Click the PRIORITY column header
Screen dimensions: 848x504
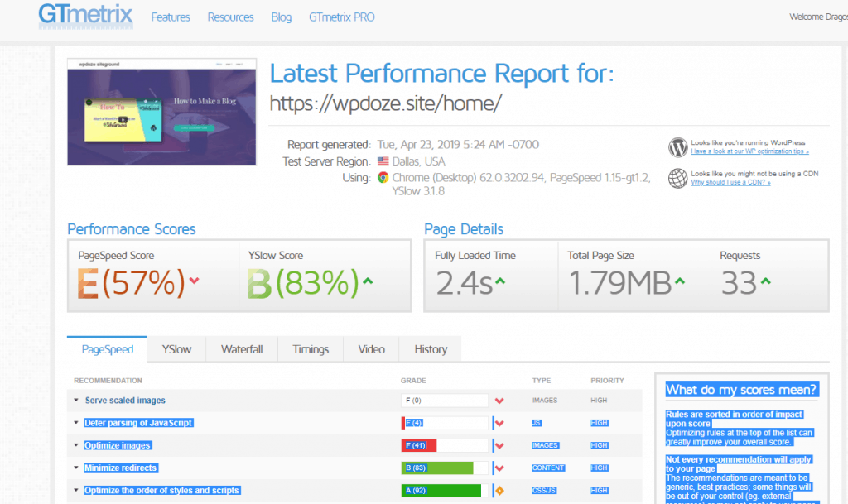pos(607,381)
